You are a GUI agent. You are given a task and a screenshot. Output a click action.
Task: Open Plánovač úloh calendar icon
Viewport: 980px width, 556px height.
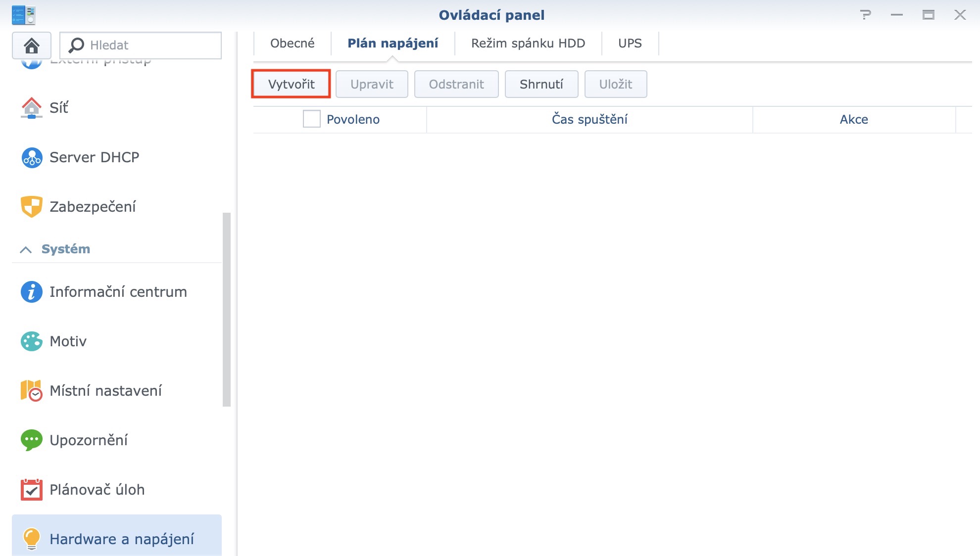click(31, 490)
